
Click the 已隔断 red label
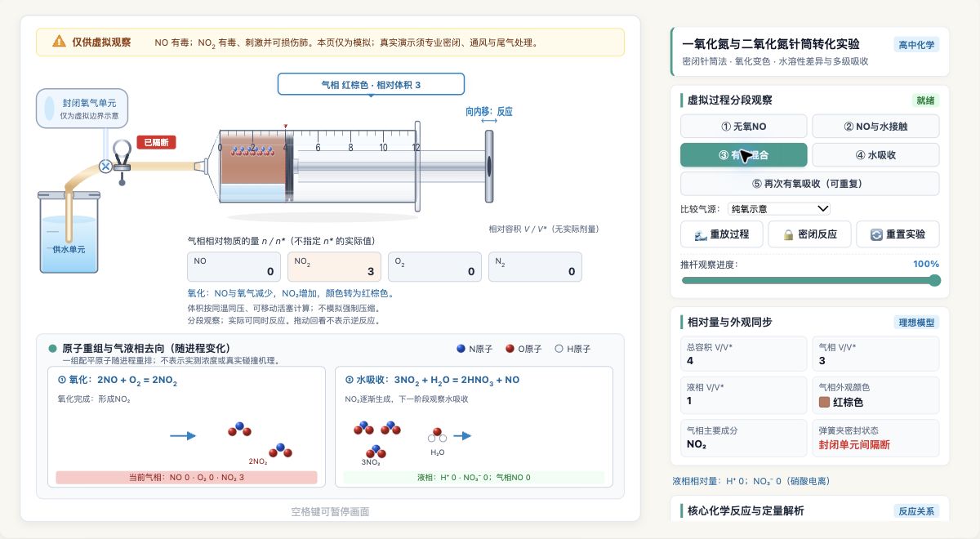[156, 142]
